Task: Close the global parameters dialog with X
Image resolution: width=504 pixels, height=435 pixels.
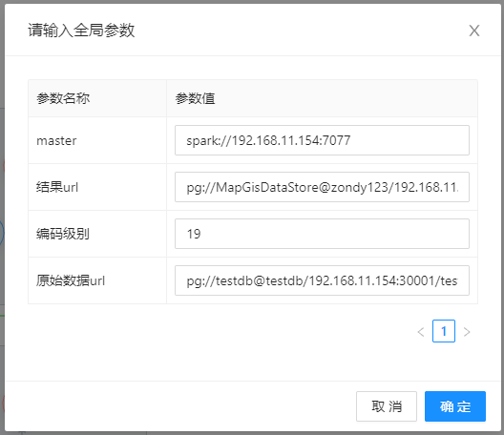Action: click(474, 31)
